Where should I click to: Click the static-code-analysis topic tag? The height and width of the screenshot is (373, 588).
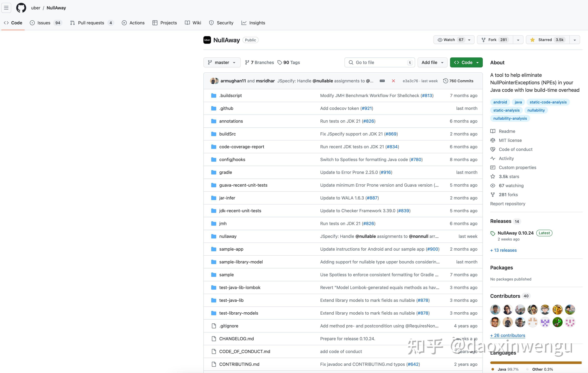pyautogui.click(x=548, y=102)
